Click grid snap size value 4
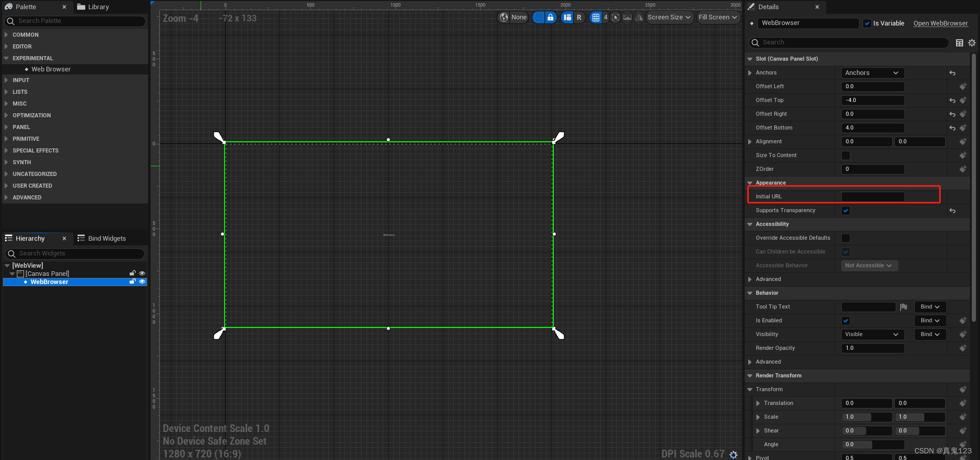Image resolution: width=980 pixels, height=460 pixels. 605,17
